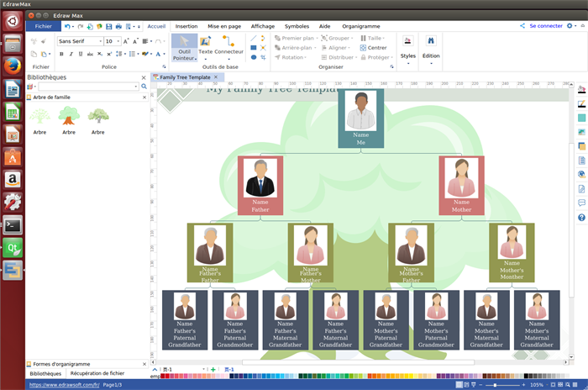Open the Terminal from the Ubuntu dock
This screenshot has width=588, height=390.
[13, 225]
